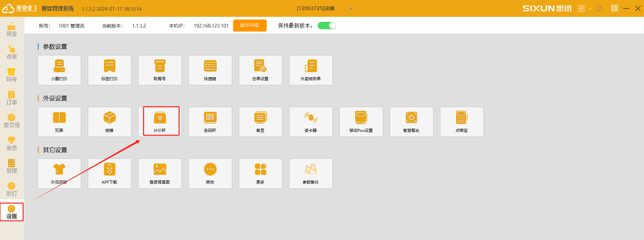The image size is (644, 240).
Task: Open the 其他 other settings tile
Action: pos(210,174)
